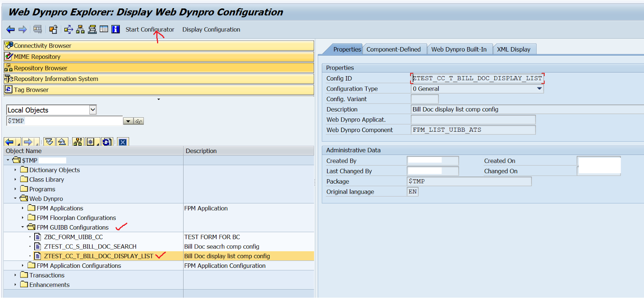Click the Description input field
Screen dimensions: 644x298
point(523,109)
